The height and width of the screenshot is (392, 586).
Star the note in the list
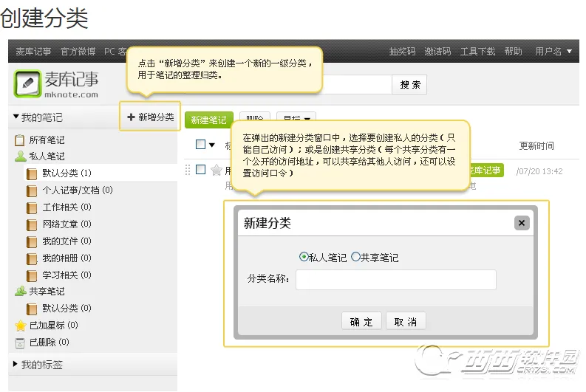point(217,171)
